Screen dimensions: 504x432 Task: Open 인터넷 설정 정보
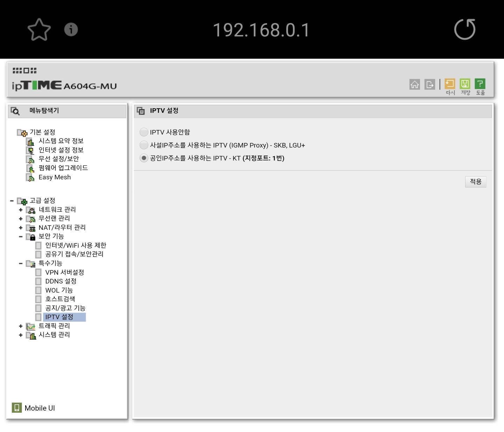click(x=61, y=150)
